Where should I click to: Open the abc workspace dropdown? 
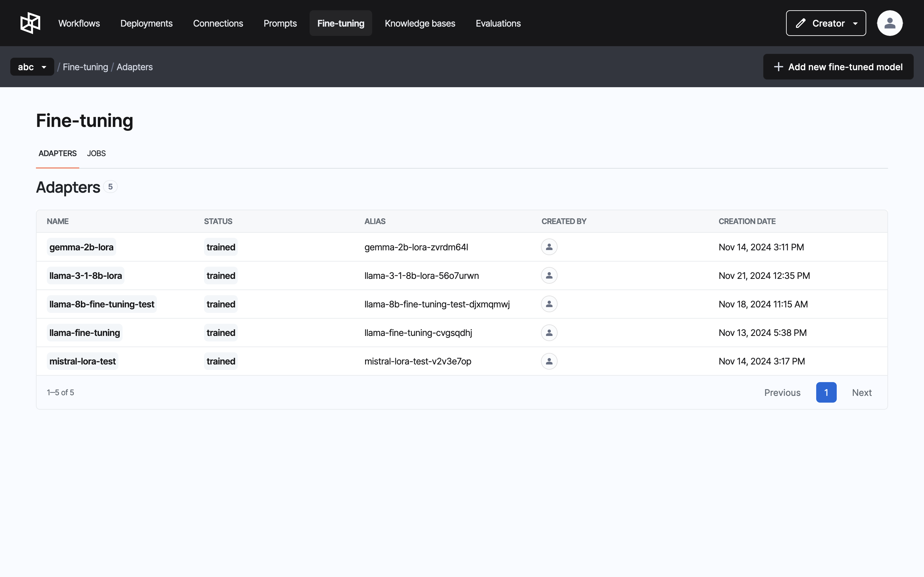32,67
